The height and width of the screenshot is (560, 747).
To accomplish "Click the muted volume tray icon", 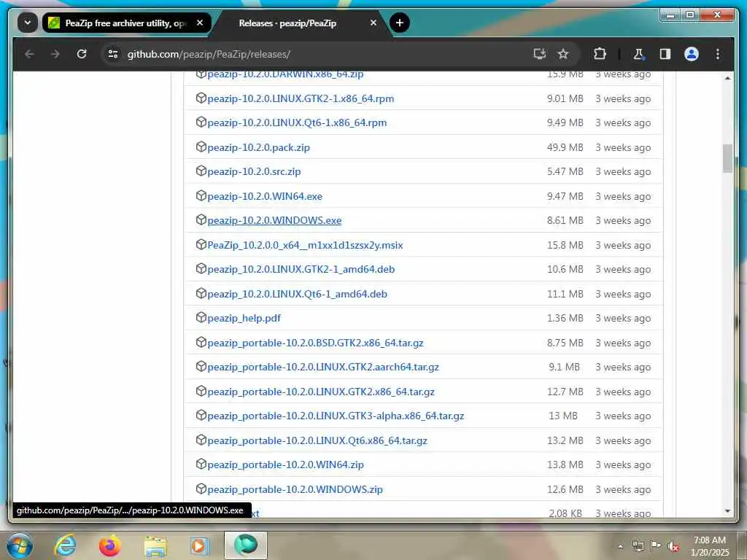I will click(x=673, y=546).
